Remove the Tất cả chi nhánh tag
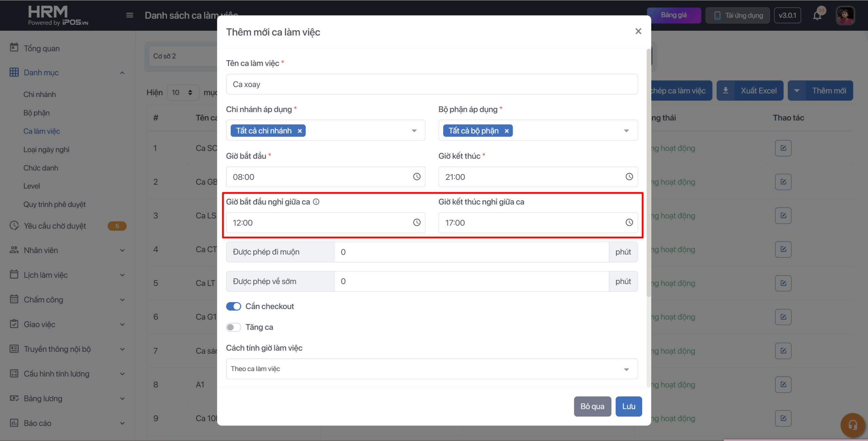Image resolution: width=868 pixels, height=441 pixels. [x=300, y=131]
